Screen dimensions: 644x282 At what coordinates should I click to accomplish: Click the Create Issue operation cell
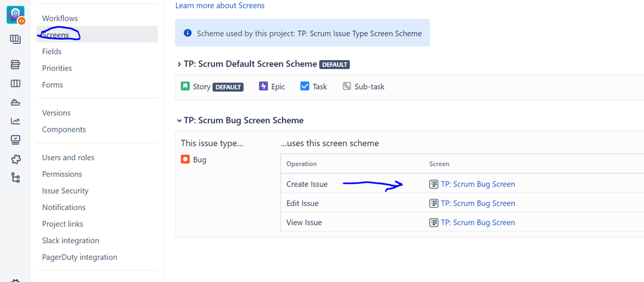pyautogui.click(x=307, y=185)
